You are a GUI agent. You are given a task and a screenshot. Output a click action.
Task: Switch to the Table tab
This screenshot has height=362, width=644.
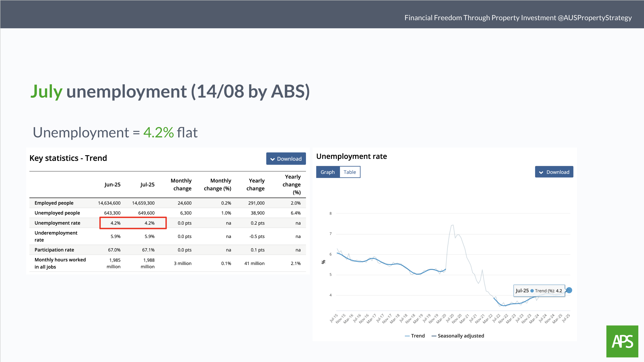(350, 172)
